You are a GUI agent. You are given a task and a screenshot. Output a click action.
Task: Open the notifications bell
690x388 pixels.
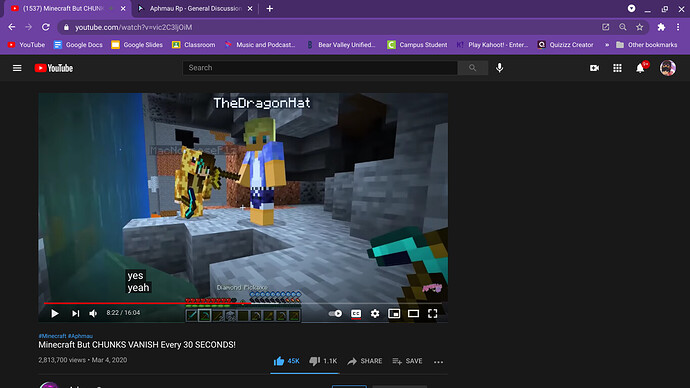(x=640, y=68)
